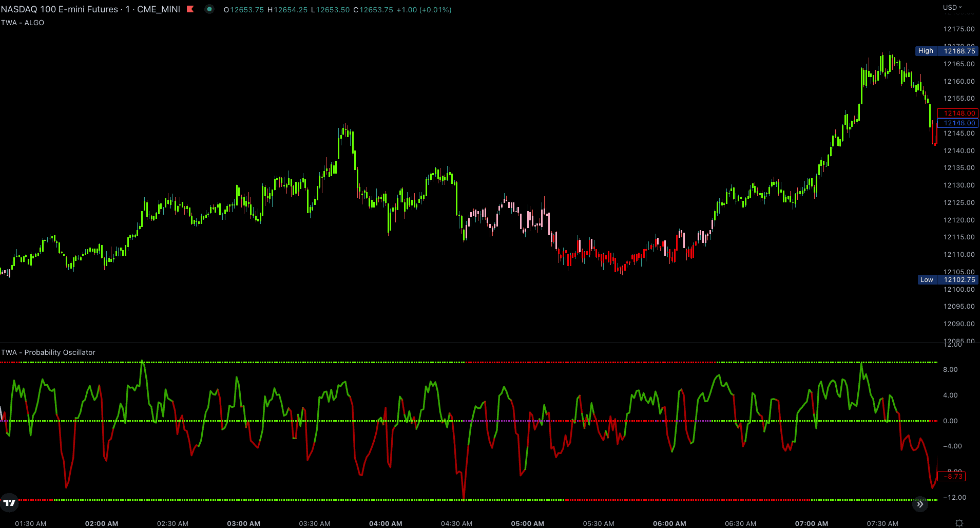Click the 0.00 level on oscillator scale

point(950,421)
